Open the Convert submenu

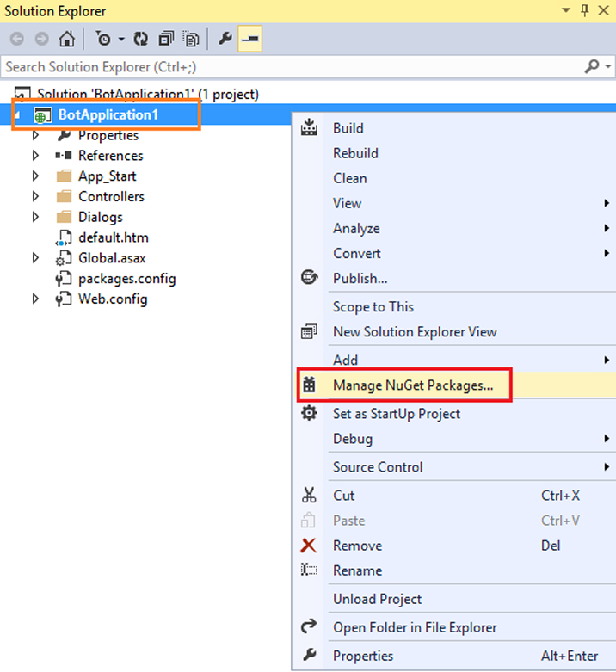click(454, 253)
